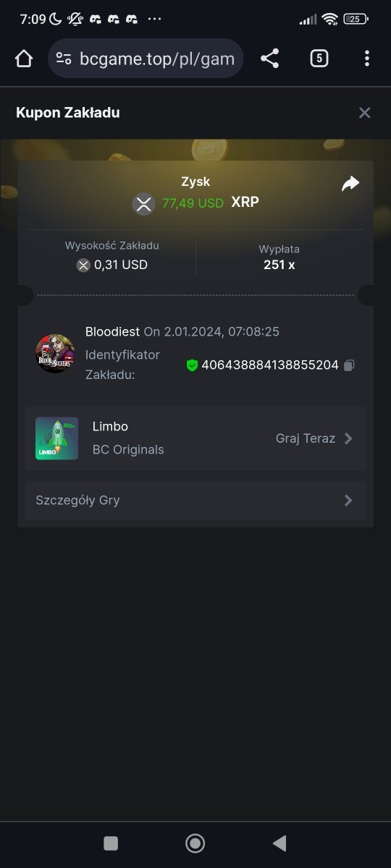This screenshot has width=391, height=868.
Task: Tap the Android back navigation button
Action: [279, 843]
